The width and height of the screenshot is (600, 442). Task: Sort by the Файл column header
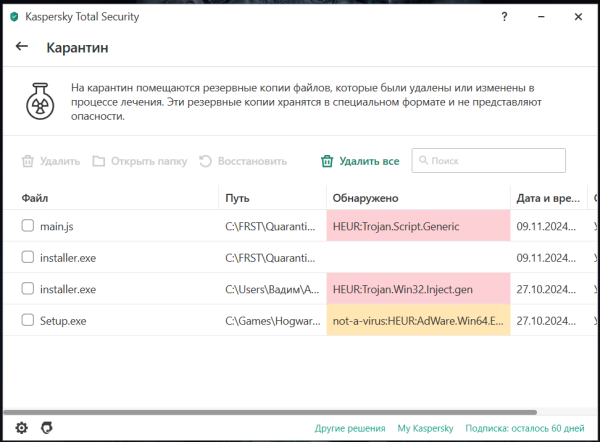35,198
